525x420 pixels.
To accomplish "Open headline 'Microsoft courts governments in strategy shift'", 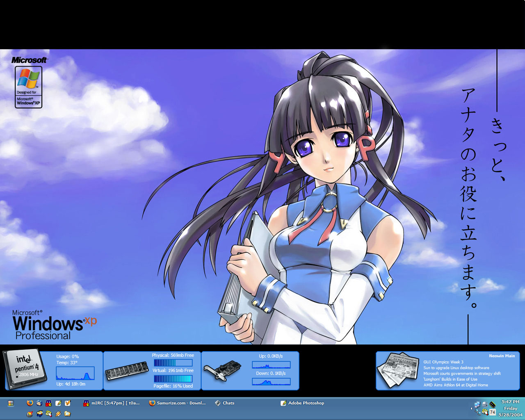I will coord(462,374).
